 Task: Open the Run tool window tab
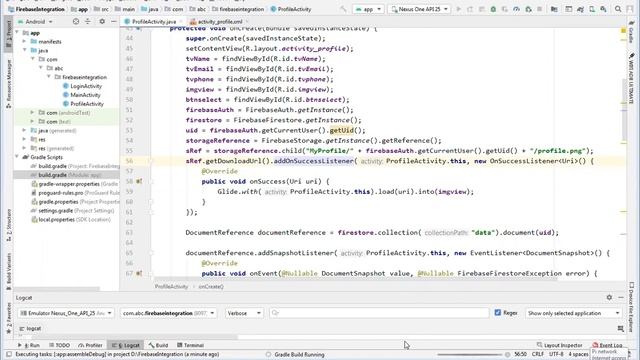point(29,345)
